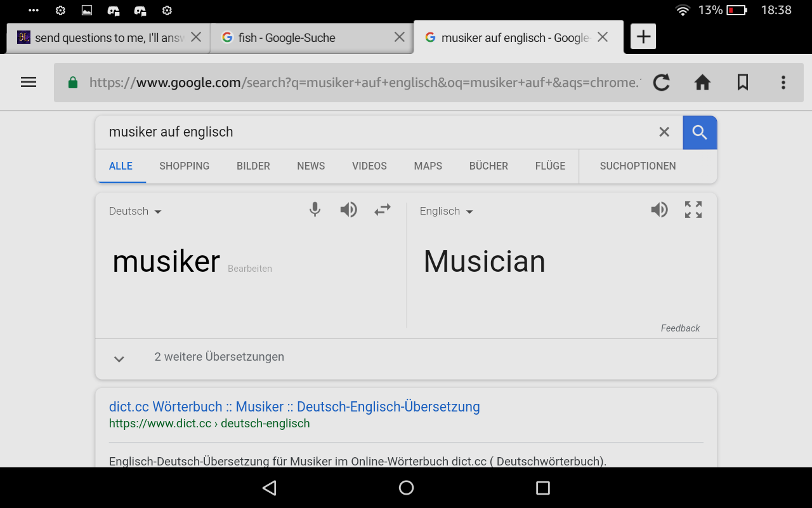812x508 pixels.
Task: Clear the search query with X
Action: pyautogui.click(x=664, y=132)
